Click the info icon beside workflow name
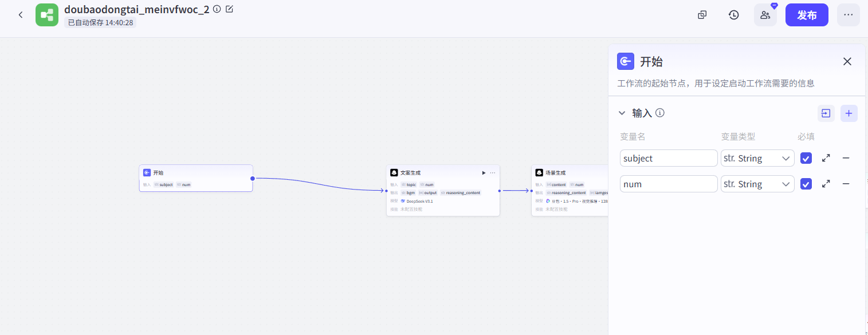Screen dimensions: 868x335 coord(217,9)
